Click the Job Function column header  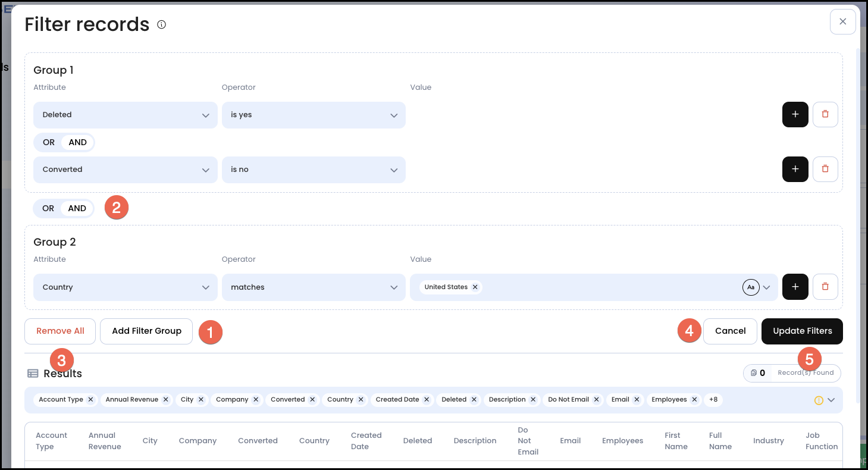pyautogui.click(x=822, y=441)
